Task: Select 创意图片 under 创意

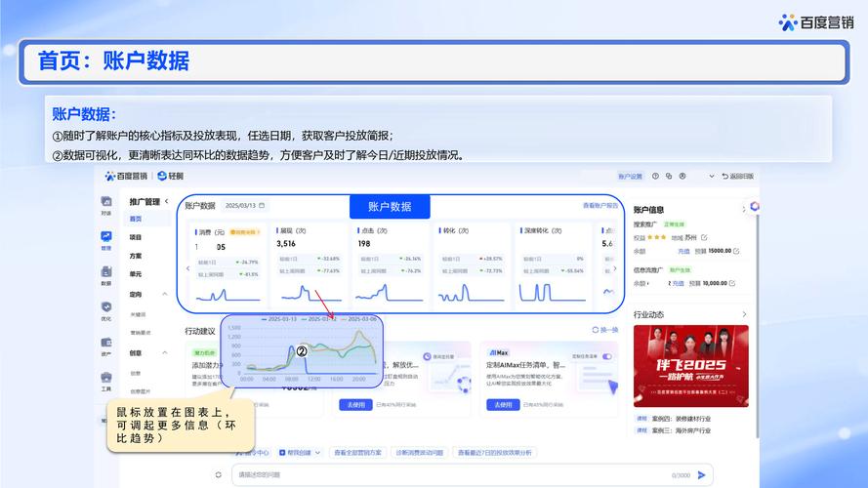Action: coord(140,391)
